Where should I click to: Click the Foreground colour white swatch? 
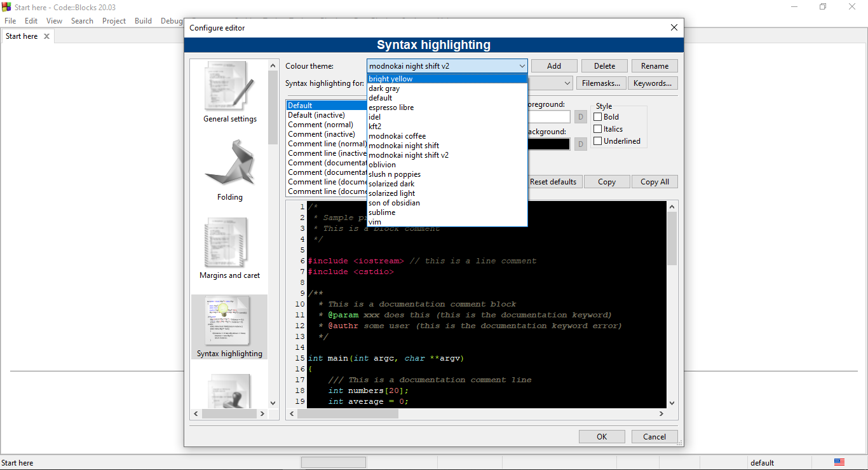(x=548, y=117)
